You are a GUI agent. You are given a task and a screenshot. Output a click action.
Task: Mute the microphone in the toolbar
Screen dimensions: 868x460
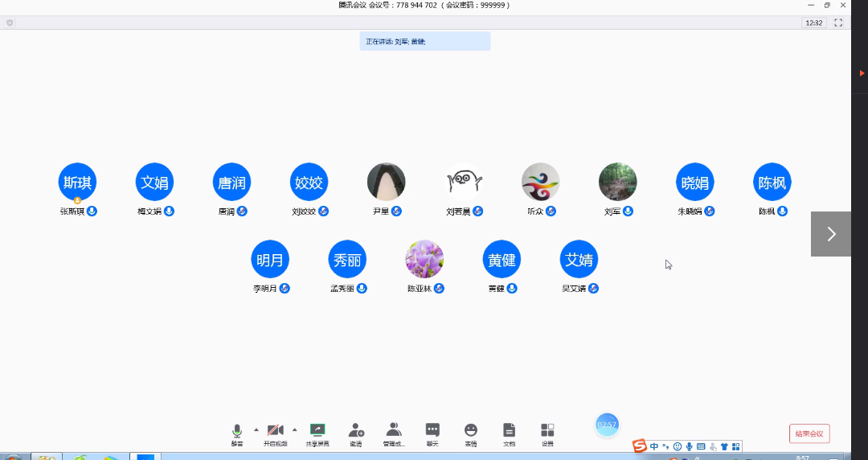click(237, 433)
